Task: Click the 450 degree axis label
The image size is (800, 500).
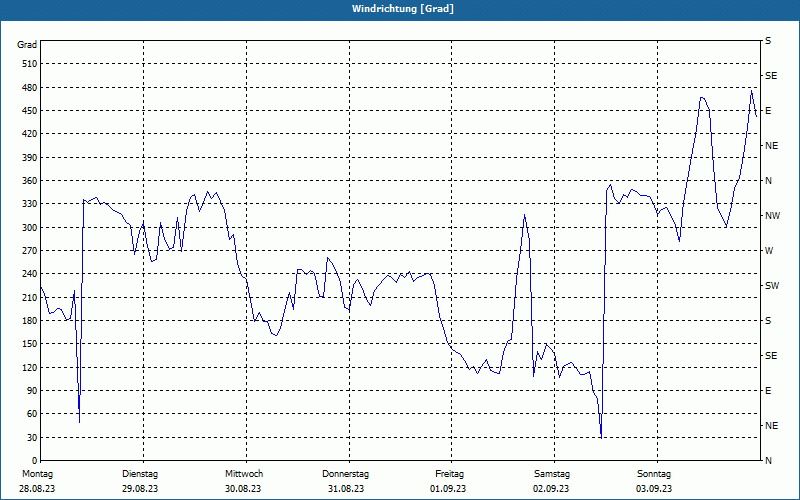Action: (30, 111)
